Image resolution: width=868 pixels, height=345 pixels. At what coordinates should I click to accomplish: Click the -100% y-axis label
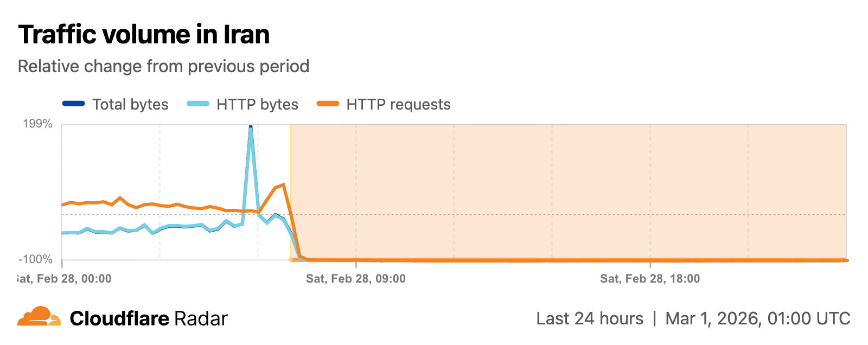tap(36, 259)
